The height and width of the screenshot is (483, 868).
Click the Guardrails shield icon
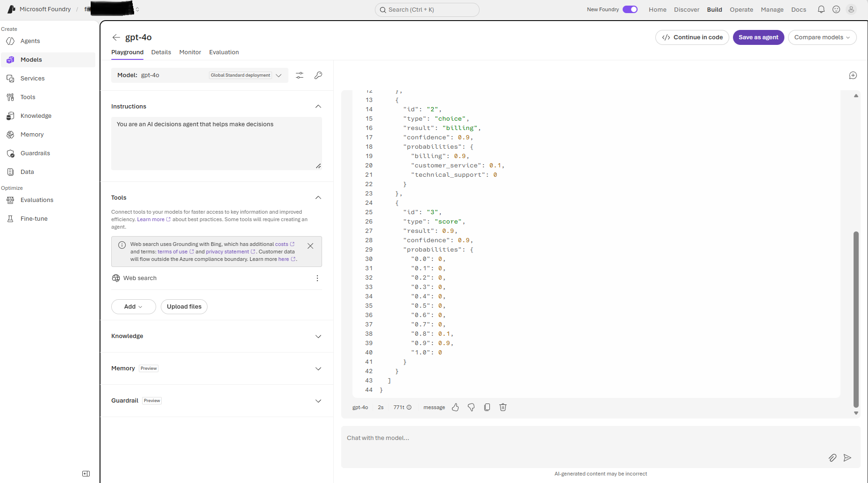pos(10,153)
